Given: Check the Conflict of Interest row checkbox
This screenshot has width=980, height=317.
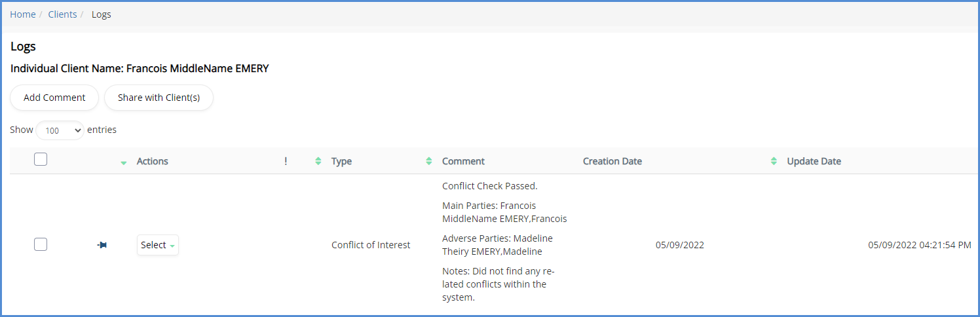Looking at the screenshot, I should 41,244.
